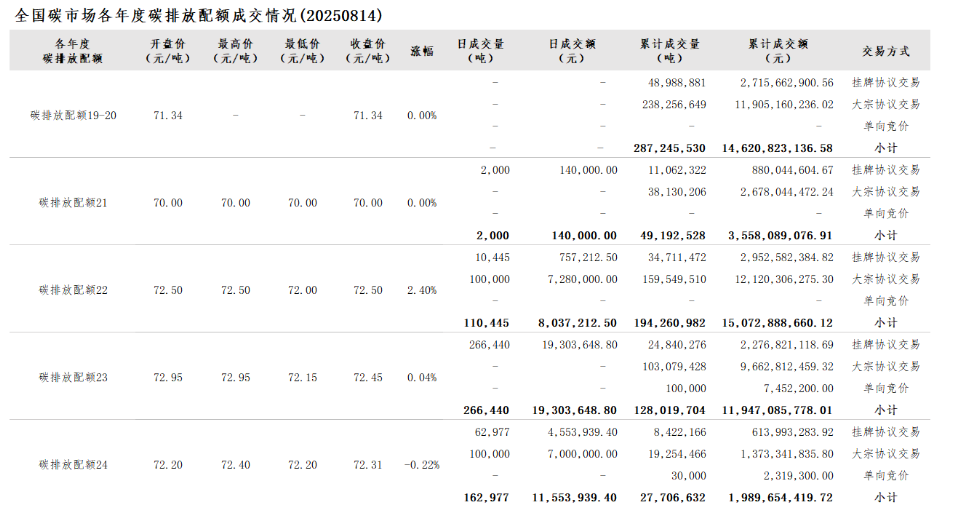The image size is (960, 525).
Task: Select the 2.40% change cell
Action: pyautogui.click(x=422, y=290)
